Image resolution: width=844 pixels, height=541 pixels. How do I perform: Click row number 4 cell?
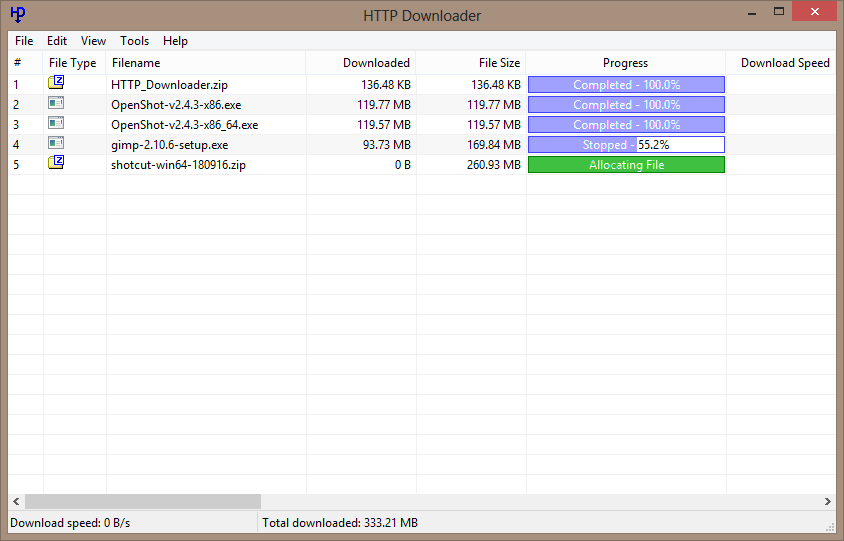point(16,145)
